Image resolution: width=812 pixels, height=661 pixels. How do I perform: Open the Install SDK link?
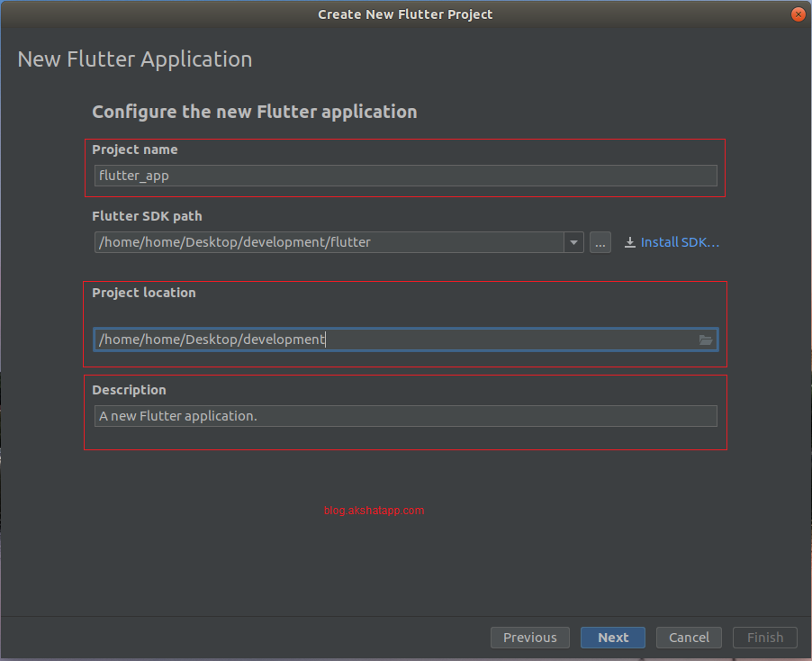coord(678,241)
